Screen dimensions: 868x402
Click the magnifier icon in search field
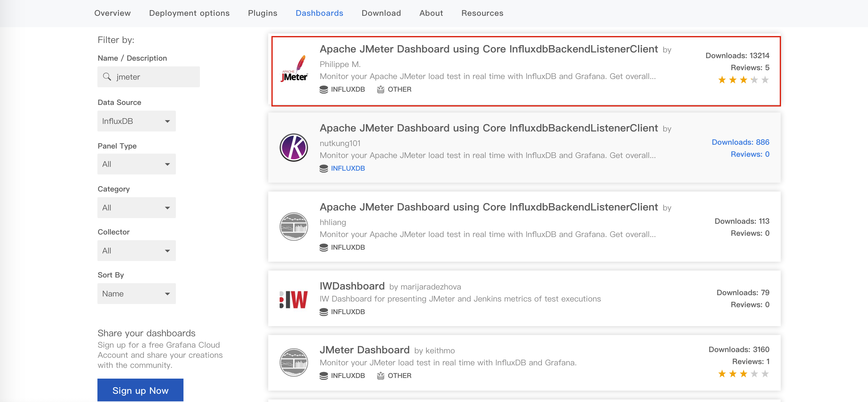coord(107,77)
